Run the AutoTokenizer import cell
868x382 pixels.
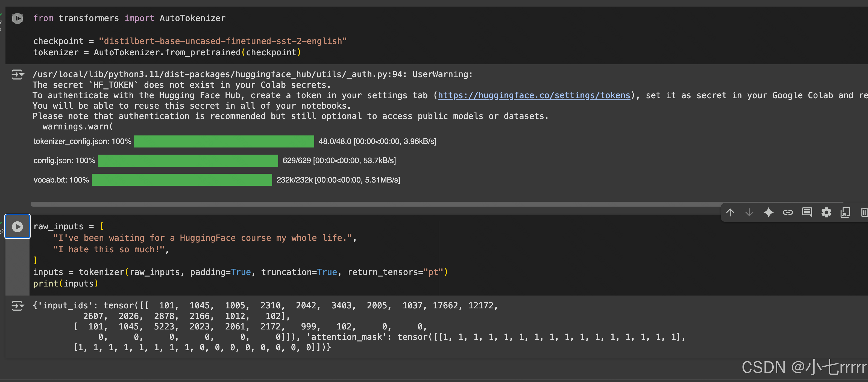(x=17, y=18)
